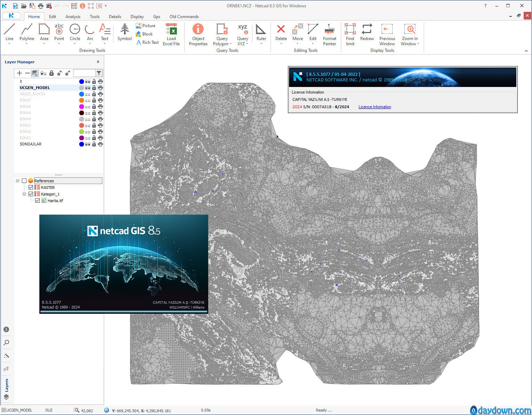Uncheck the Harita.tif checkbox
Image resolution: width=532 pixels, height=415 pixels.
coord(37,201)
